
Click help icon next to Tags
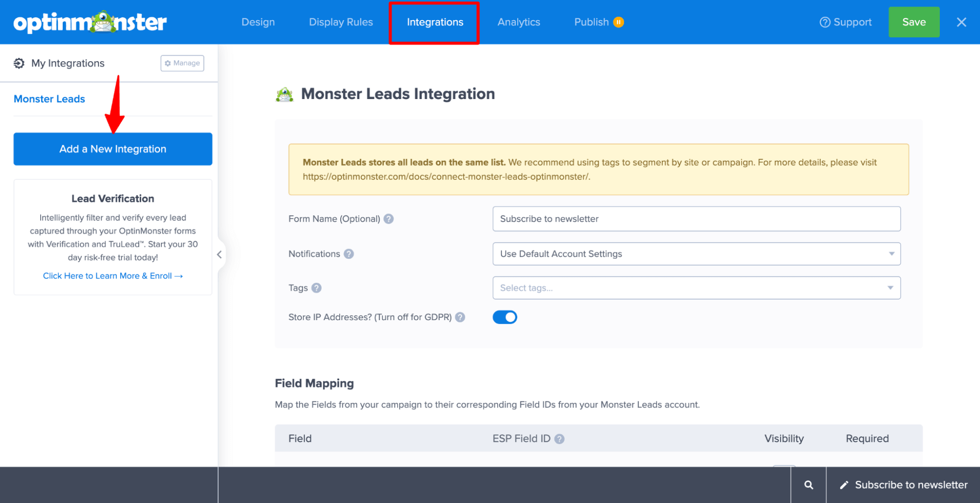(317, 288)
